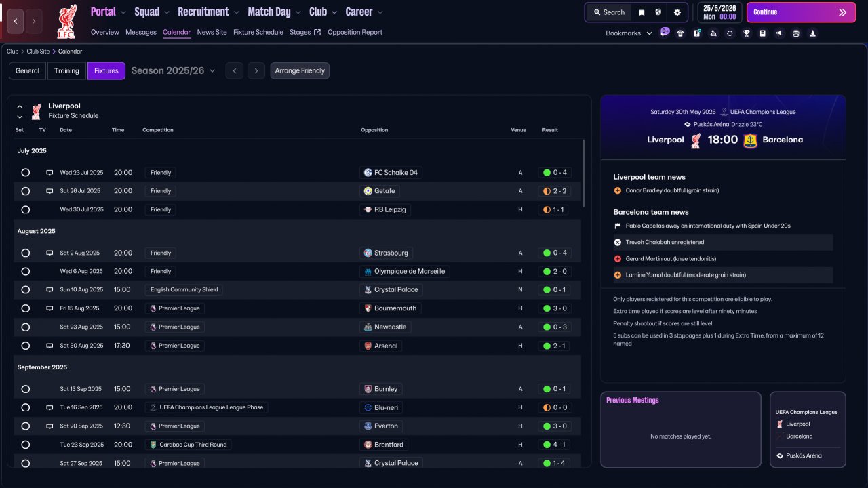Go forward with the right arrow button
868x488 pixels.
[34, 21]
